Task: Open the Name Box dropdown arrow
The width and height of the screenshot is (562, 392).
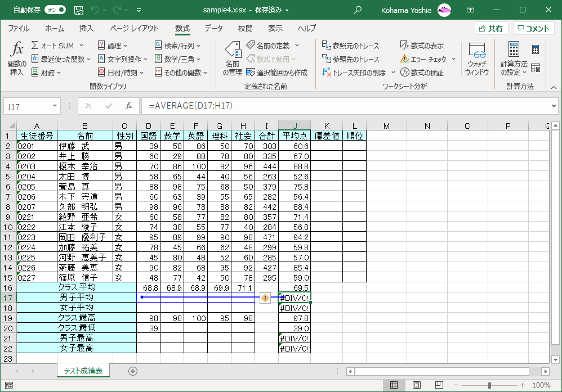Action: click(55, 106)
